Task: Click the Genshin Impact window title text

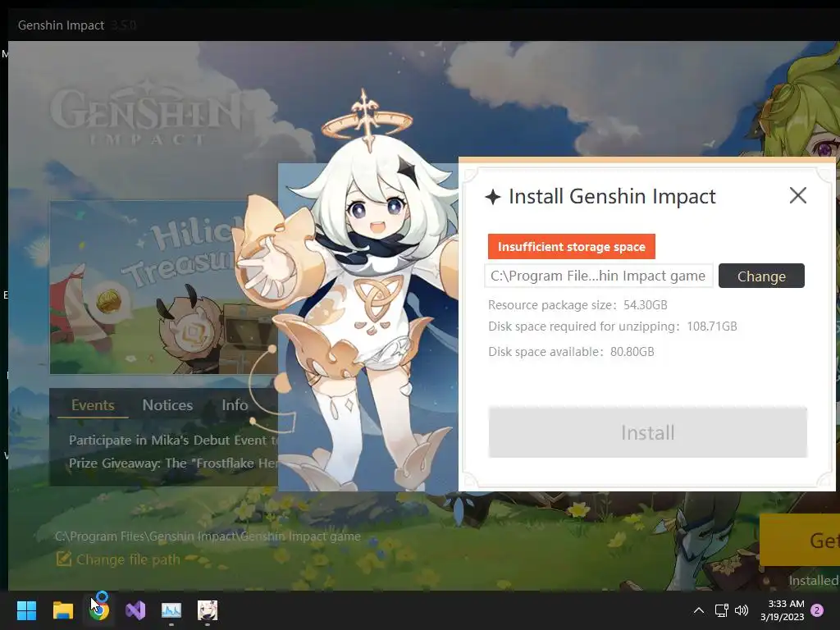Action: point(61,25)
